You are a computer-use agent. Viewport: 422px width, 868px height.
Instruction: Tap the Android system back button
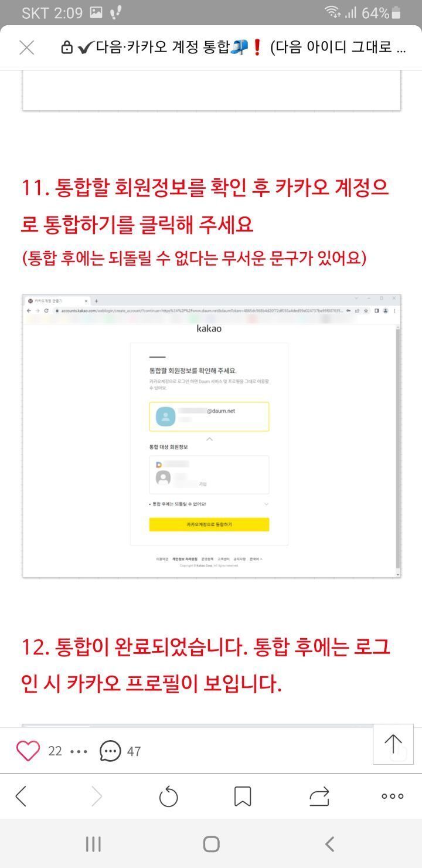pyautogui.click(x=329, y=844)
